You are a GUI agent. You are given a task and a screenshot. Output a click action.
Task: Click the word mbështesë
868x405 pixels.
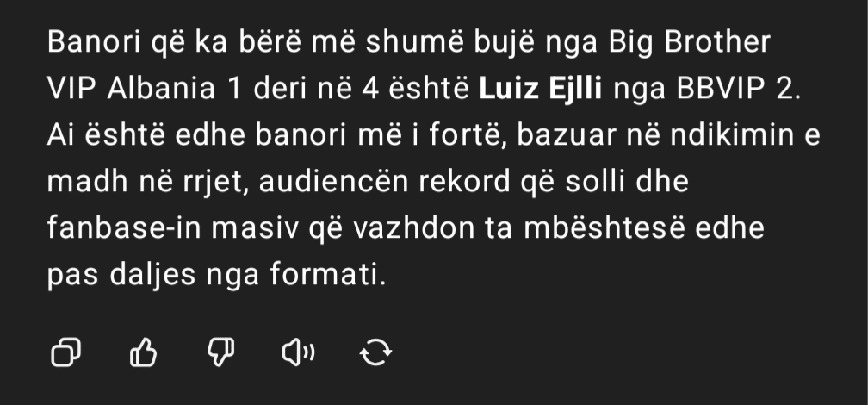[604, 227]
